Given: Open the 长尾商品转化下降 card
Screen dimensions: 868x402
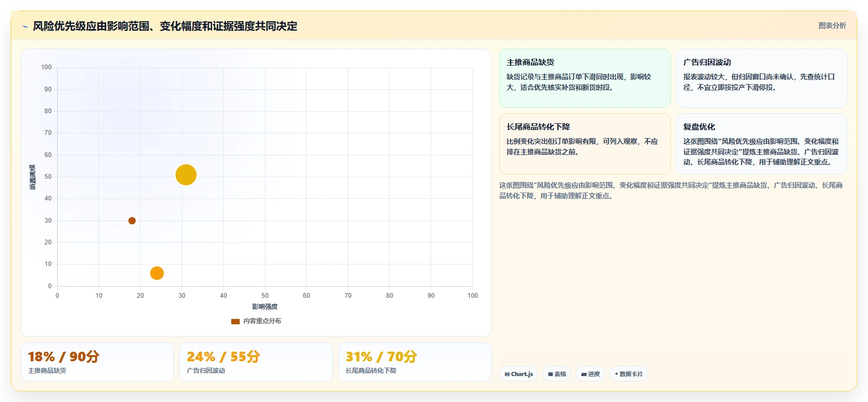Looking at the screenshot, I should click(585, 144).
